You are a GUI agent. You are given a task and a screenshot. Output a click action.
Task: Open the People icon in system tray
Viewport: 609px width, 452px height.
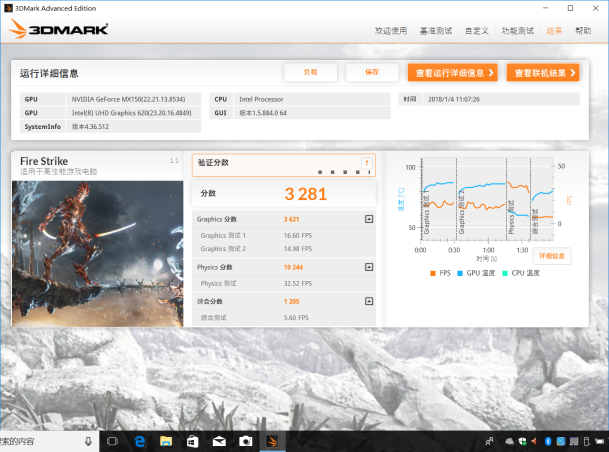(x=489, y=442)
